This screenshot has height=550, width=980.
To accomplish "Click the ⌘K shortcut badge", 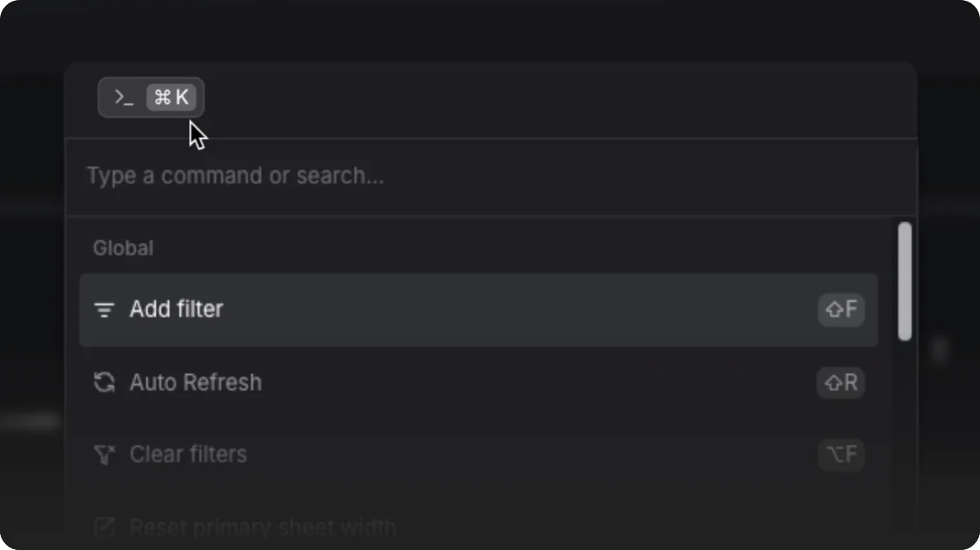I will 172,98.
